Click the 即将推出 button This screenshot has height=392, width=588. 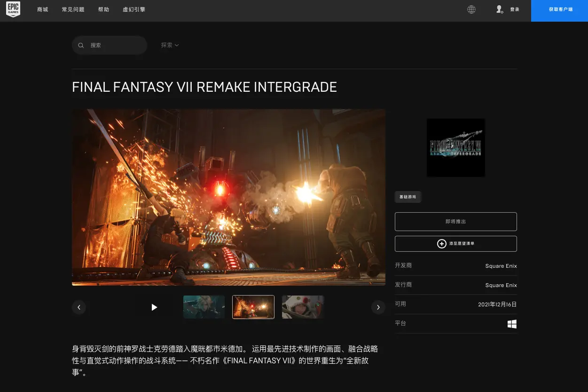tap(455, 222)
